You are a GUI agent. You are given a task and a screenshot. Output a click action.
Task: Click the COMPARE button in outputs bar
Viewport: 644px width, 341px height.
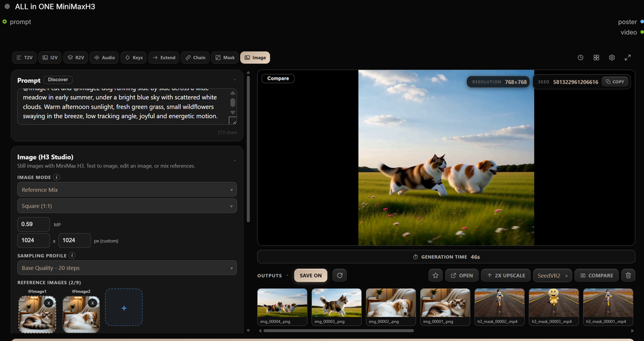tap(596, 275)
